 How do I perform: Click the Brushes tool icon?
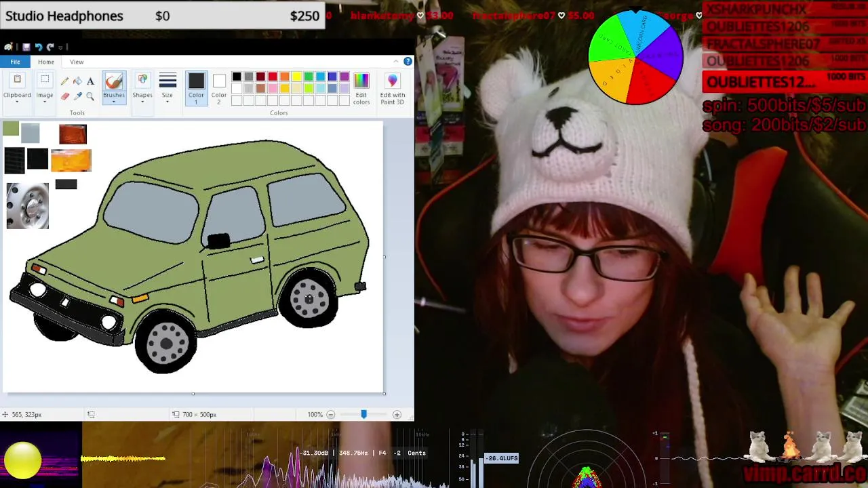coord(114,81)
